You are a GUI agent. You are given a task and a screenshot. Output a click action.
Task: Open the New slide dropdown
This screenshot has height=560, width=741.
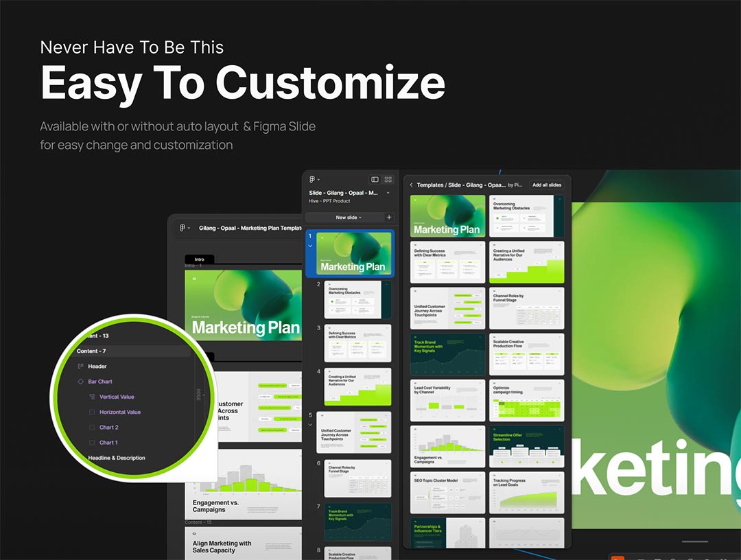point(349,218)
